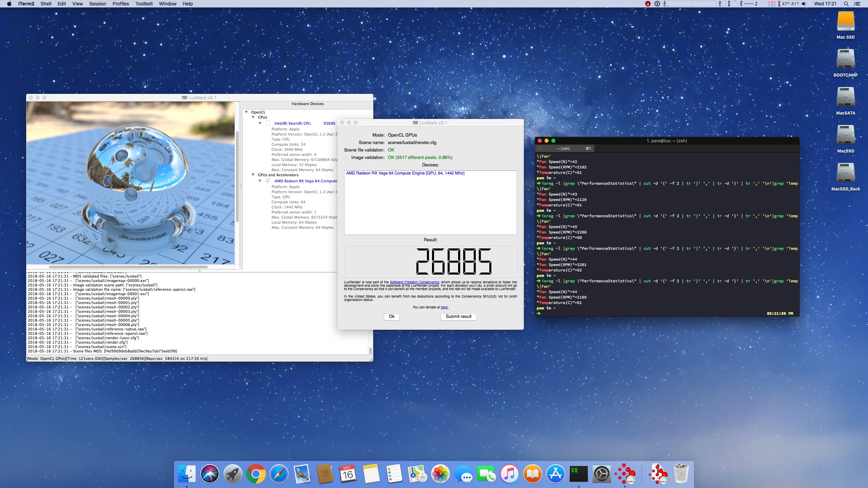
Task: Follow the Software Freedom Conservancy link
Action: pos(414,282)
